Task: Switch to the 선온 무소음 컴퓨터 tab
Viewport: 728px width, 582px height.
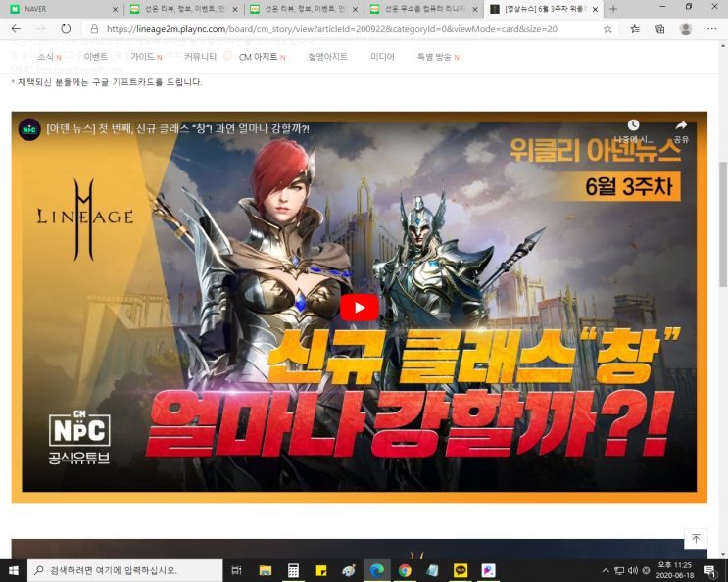Action: (x=424, y=9)
